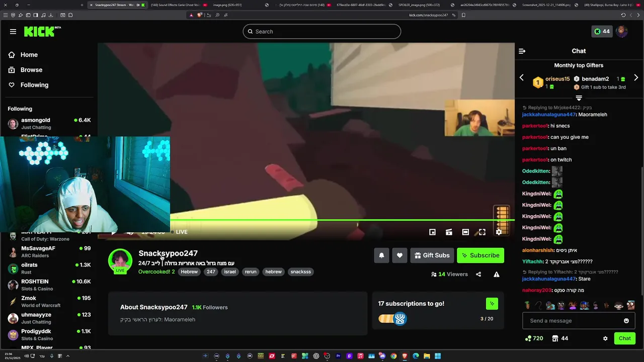Click the browser reload icon
644x362 pixels.
(x=623, y=15)
